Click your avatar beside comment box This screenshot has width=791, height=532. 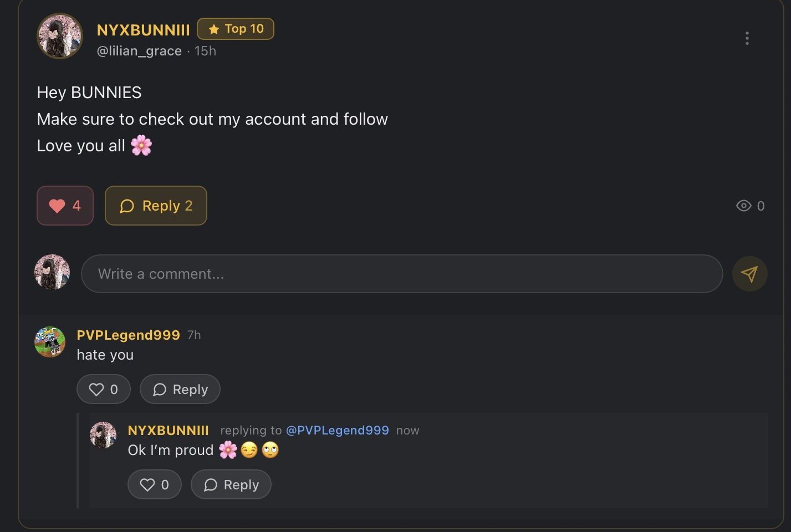click(x=52, y=273)
